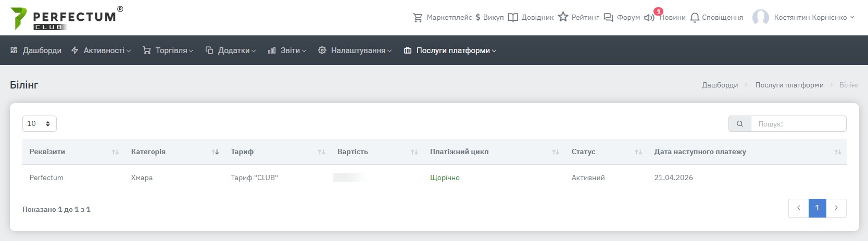Click the dollar sign Викуп icon
The width and height of the screenshot is (868, 241).
pyautogui.click(x=477, y=18)
